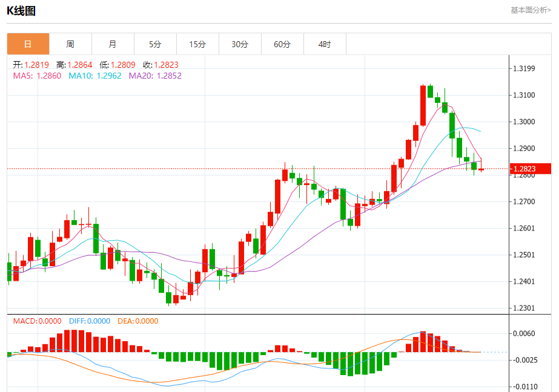The width and height of the screenshot is (559, 392).
Task: Click the 0.0060 MACD axis label
Action: [524, 333]
